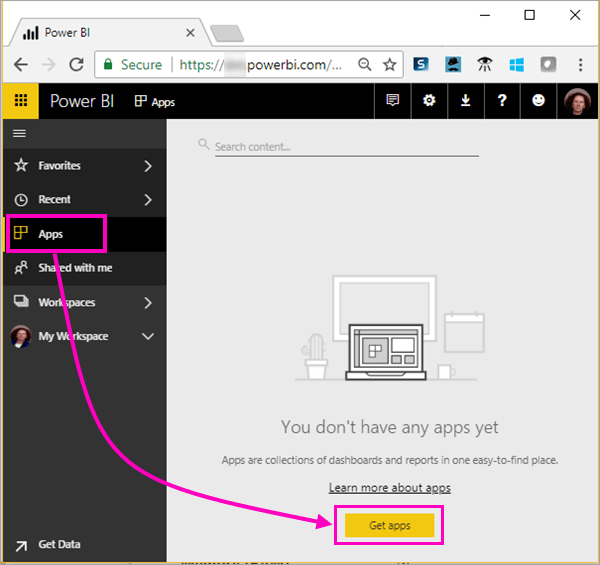Image resolution: width=600 pixels, height=565 pixels.
Task: Open the Chrome three-dot menu
Action: pyautogui.click(x=580, y=65)
